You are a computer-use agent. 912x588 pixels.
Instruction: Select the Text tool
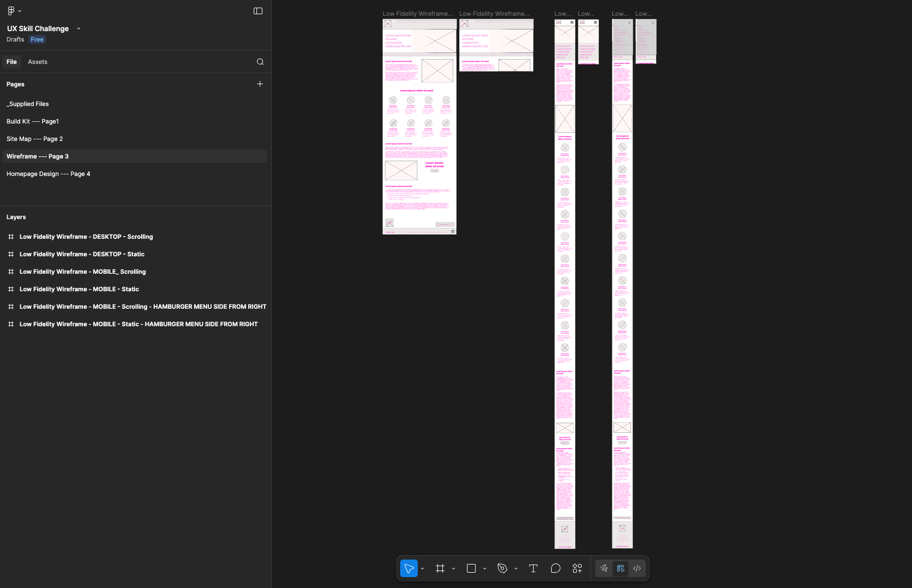(x=533, y=568)
